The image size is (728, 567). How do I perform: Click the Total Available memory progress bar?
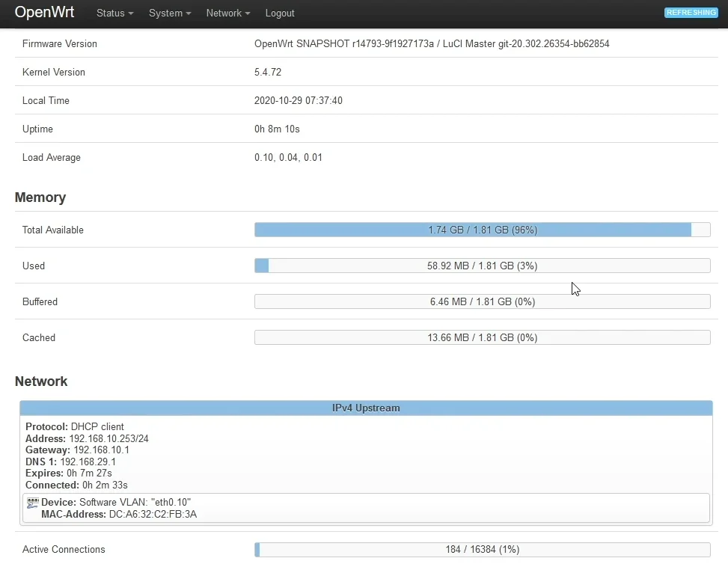coord(483,230)
